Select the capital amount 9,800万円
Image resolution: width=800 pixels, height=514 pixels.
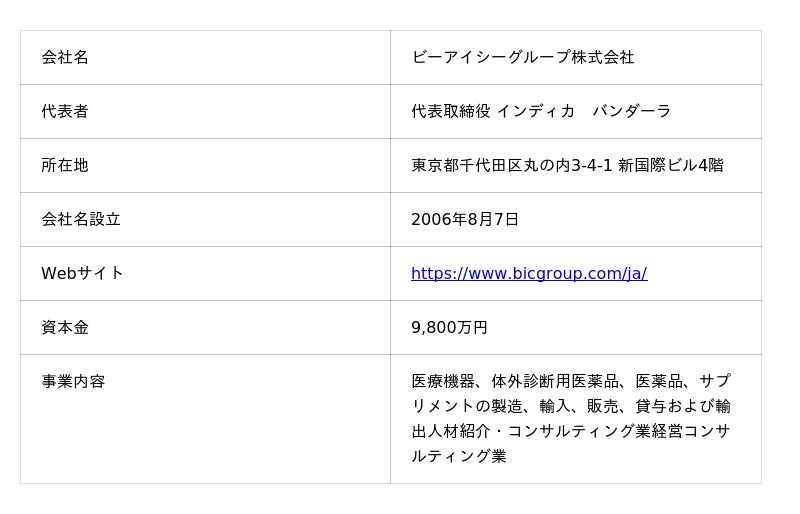[449, 328]
